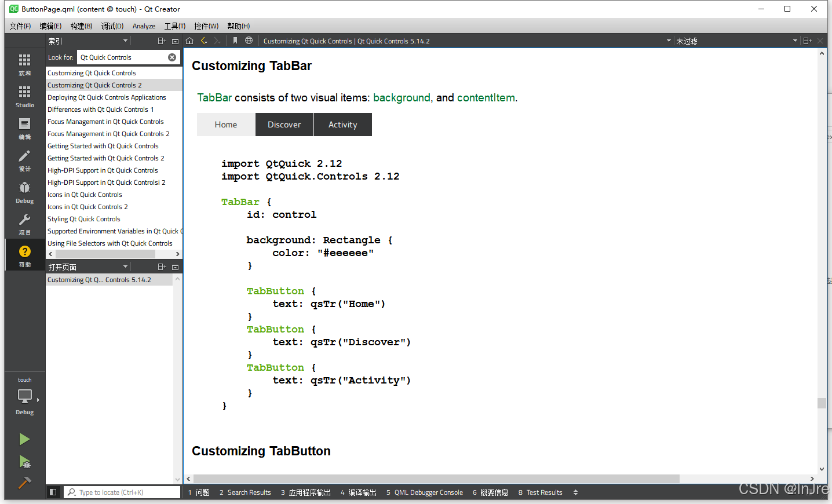Viewport: 832px width, 504px height.
Task: Split the index sidebar panel
Action: click(x=162, y=41)
